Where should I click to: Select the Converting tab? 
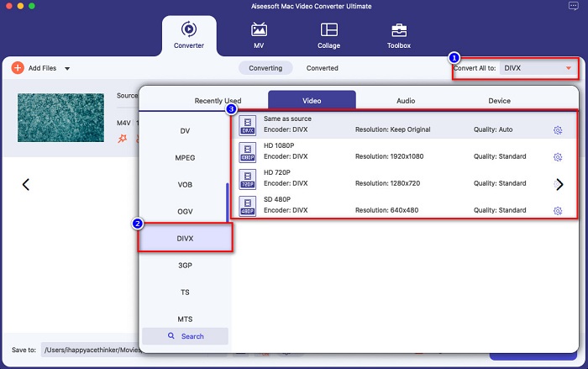point(265,68)
